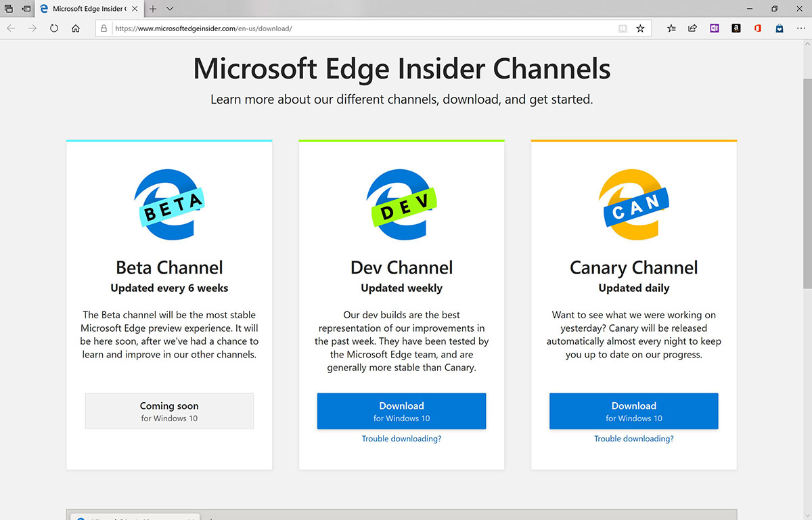Show tab previews using the chevron
The width and height of the screenshot is (812, 520).
(x=170, y=9)
